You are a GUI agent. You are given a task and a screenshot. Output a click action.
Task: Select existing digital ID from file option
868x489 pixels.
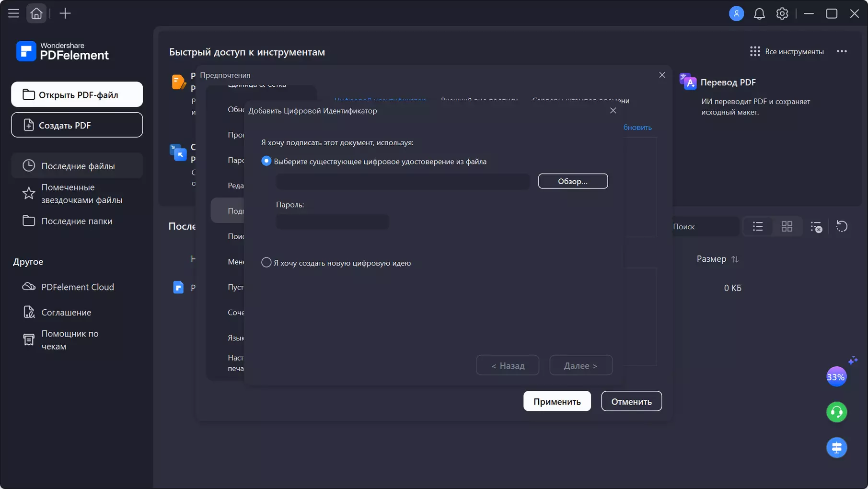click(x=266, y=161)
